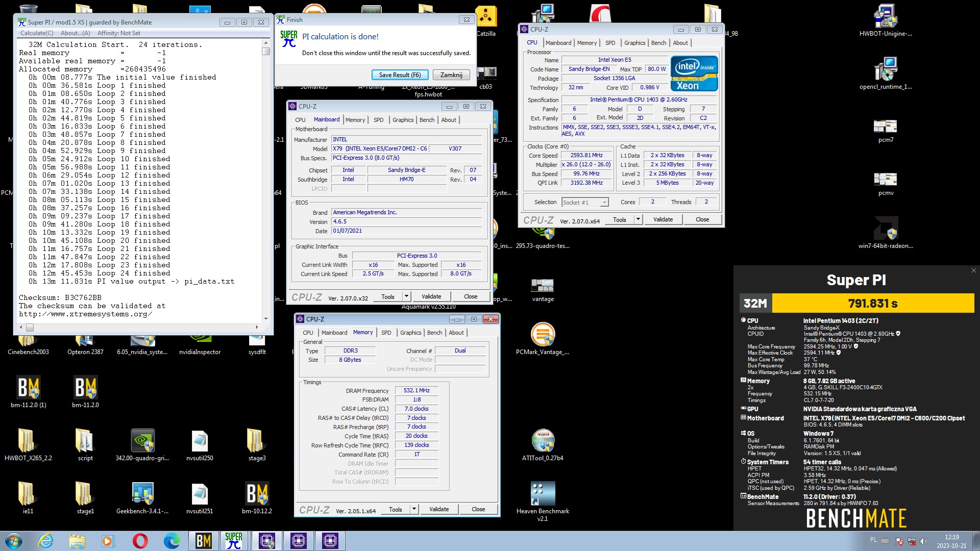Screen dimensions: 980x551
Task: Switch to the Bench tab in the Xeon CPU-Z window
Action: tap(658, 43)
